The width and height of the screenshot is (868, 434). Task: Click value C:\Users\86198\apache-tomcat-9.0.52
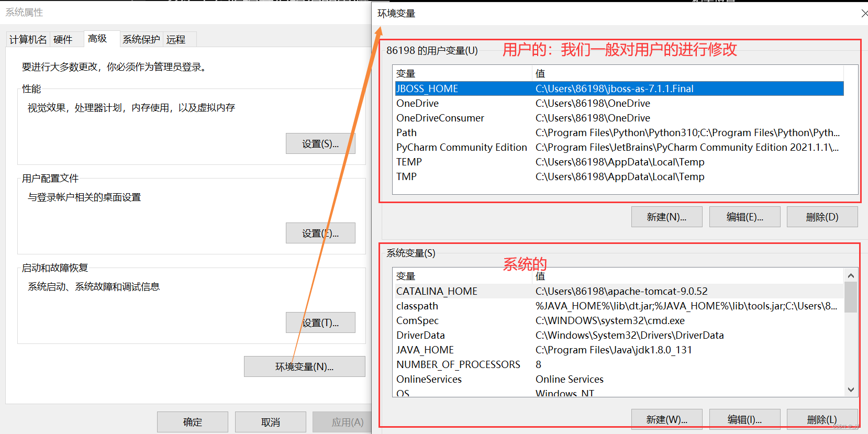621,291
